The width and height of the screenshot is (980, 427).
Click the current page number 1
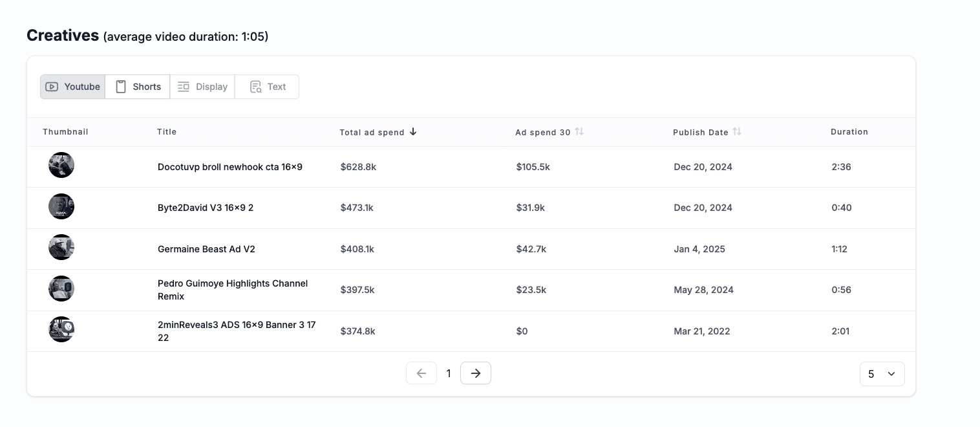449,373
